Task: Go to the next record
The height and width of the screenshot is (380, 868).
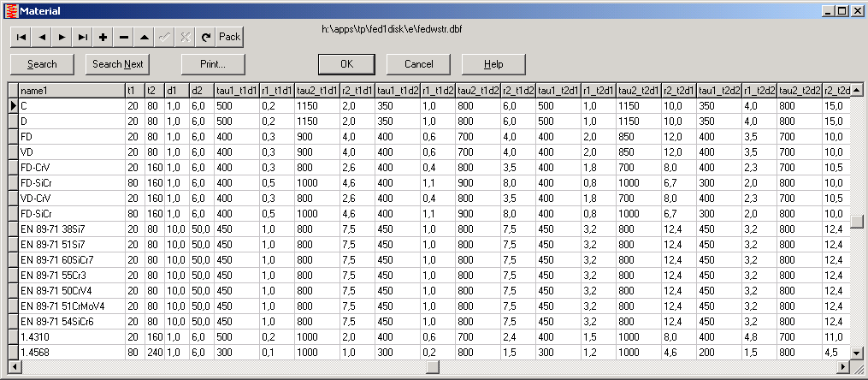Action: [62, 37]
